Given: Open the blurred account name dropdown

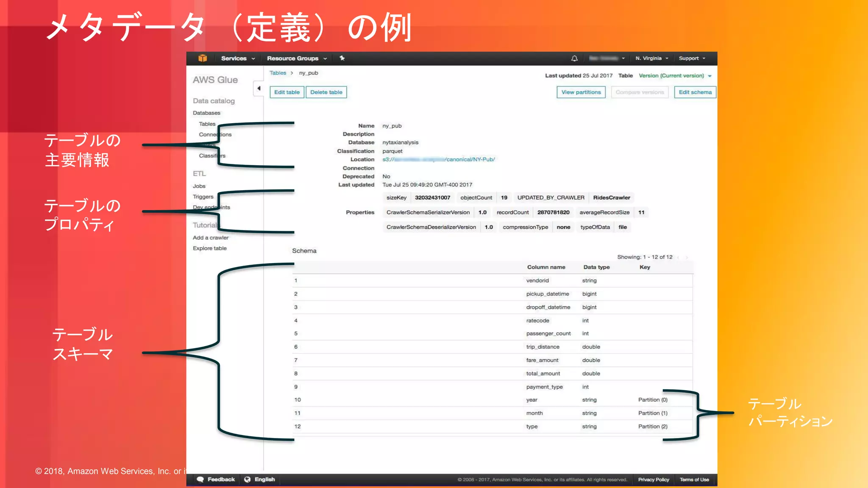Looking at the screenshot, I should (606, 58).
